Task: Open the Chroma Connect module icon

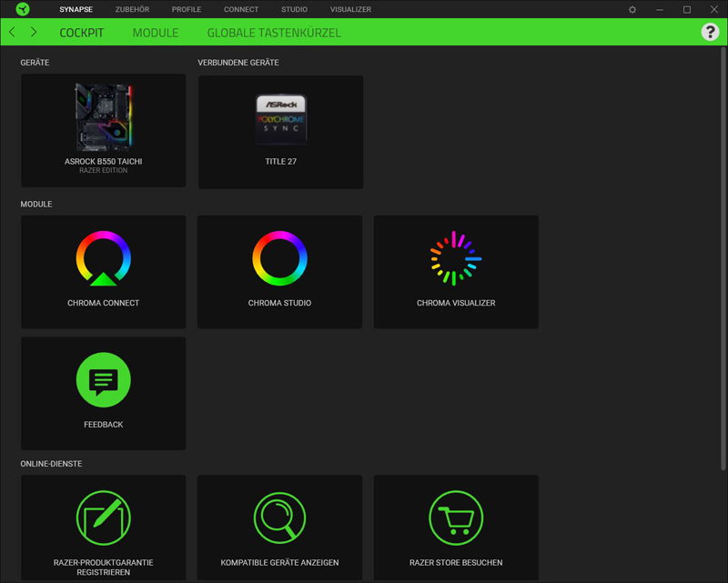Action: [103, 258]
